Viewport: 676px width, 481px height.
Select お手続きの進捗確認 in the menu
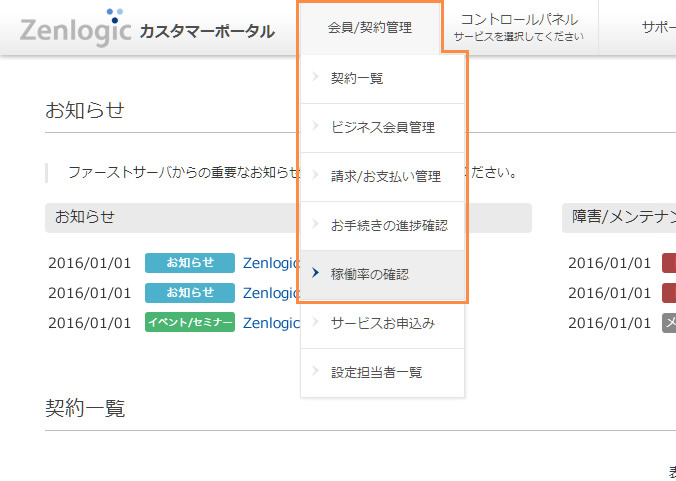click(x=389, y=225)
